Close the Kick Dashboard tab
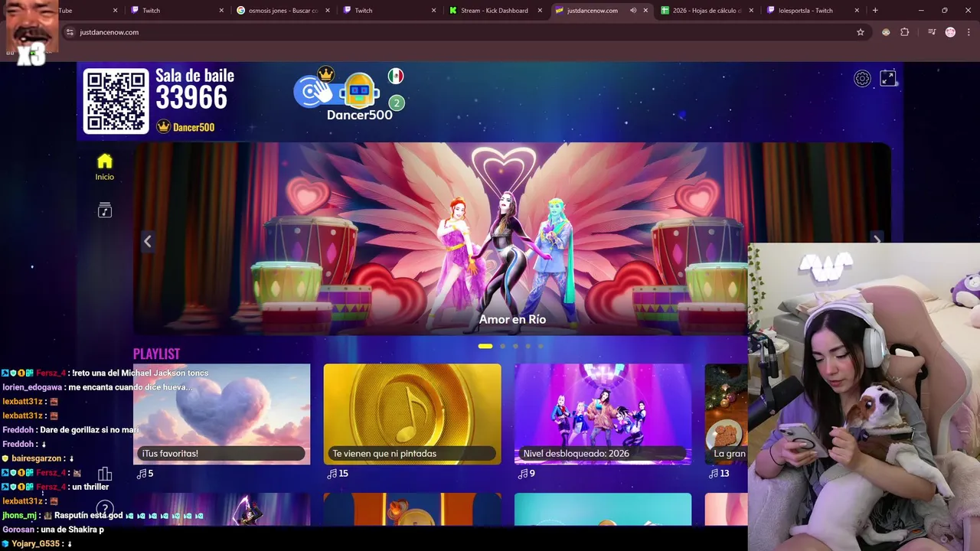 540,11
